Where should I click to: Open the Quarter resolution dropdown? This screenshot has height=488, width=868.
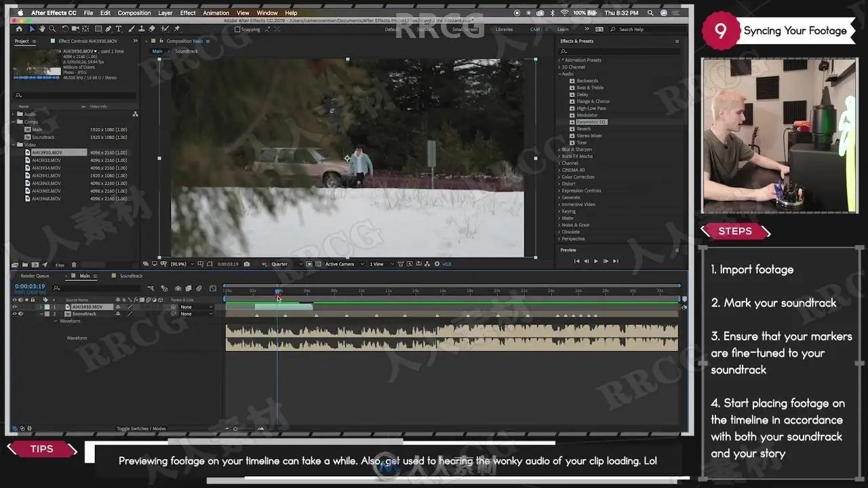tap(288, 264)
